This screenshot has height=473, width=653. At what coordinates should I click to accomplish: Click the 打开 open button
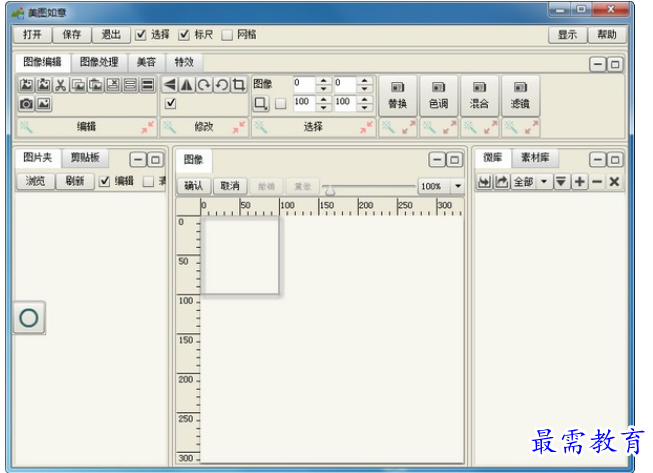coord(32,35)
